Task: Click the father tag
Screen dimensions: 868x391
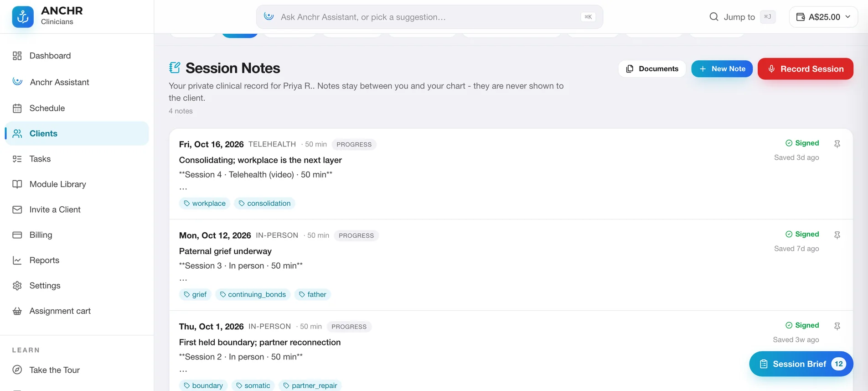Action: coord(312,295)
